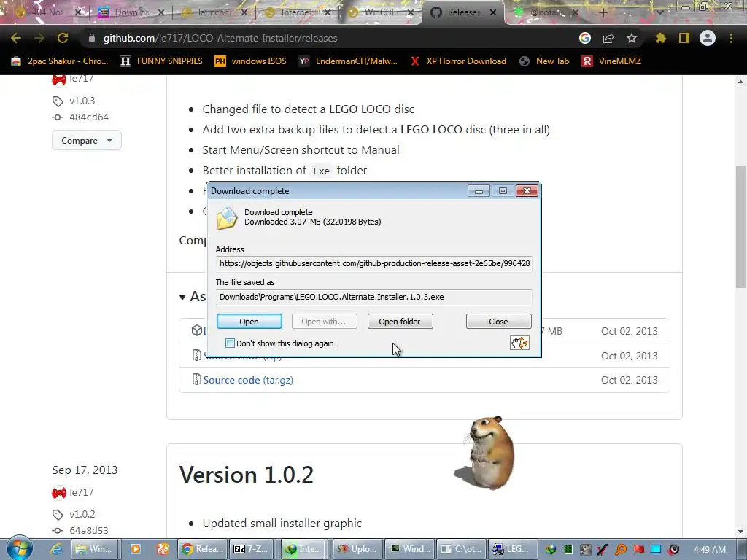Viewport: 747px width, 560px height.
Task: Click the browser back arrow
Action: [16, 38]
